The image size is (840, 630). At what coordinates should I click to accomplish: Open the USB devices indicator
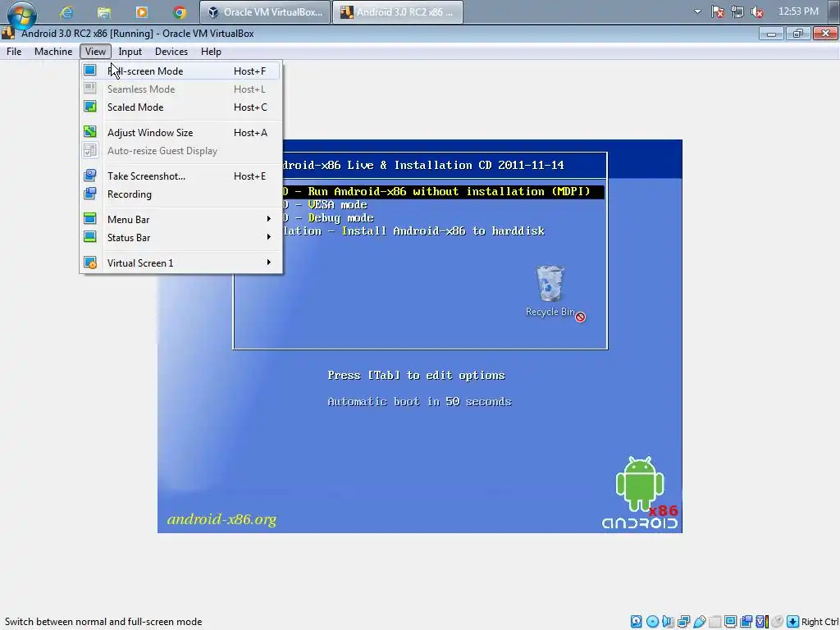point(700,622)
